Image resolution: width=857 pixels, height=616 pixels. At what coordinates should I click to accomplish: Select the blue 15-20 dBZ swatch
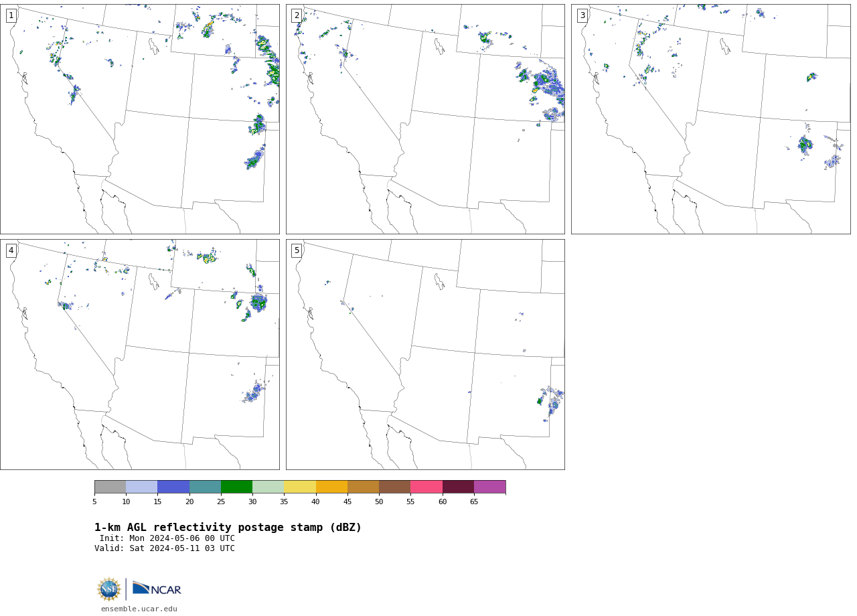(173, 487)
